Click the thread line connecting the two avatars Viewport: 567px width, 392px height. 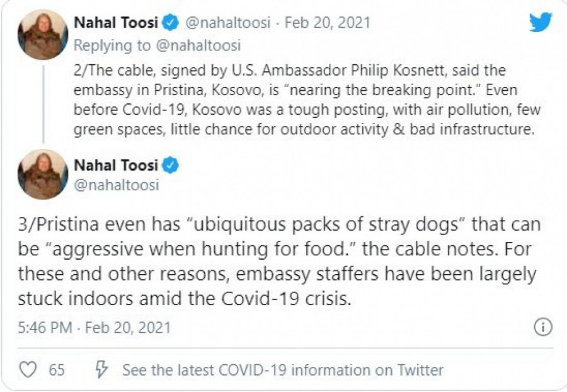click(x=43, y=103)
